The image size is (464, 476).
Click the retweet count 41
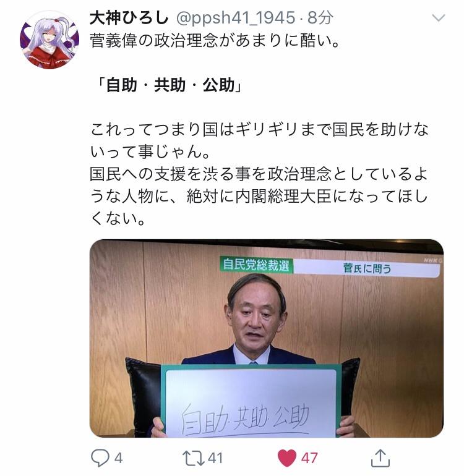point(215,458)
